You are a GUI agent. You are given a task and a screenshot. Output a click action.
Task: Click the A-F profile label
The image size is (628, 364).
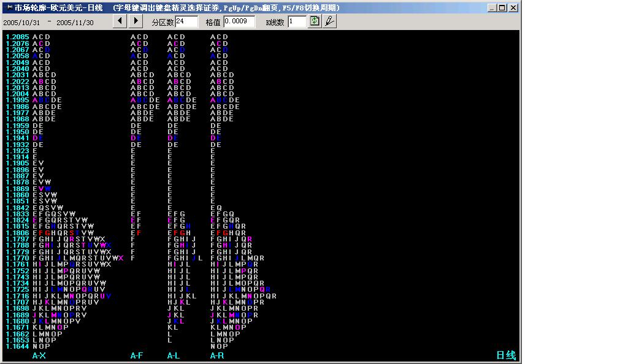[x=137, y=355]
